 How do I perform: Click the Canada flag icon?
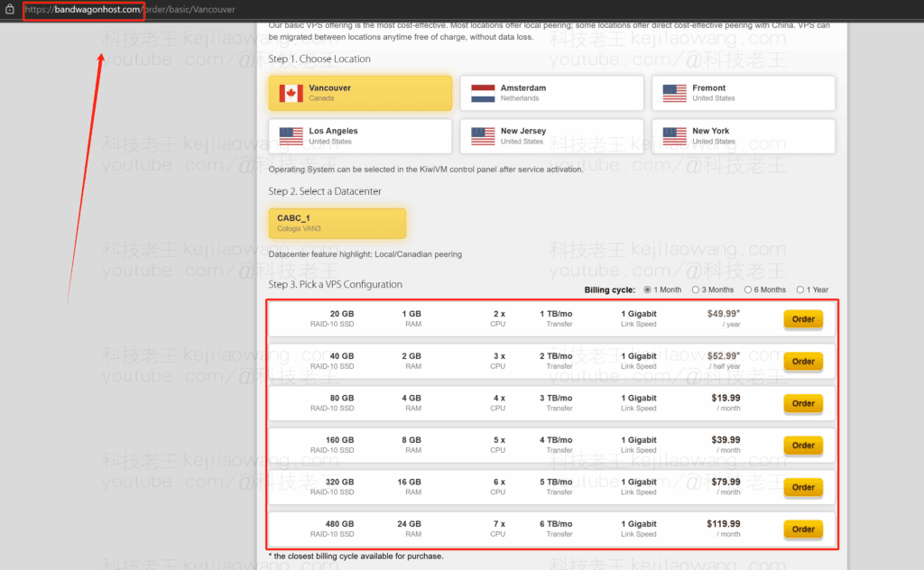pos(291,93)
